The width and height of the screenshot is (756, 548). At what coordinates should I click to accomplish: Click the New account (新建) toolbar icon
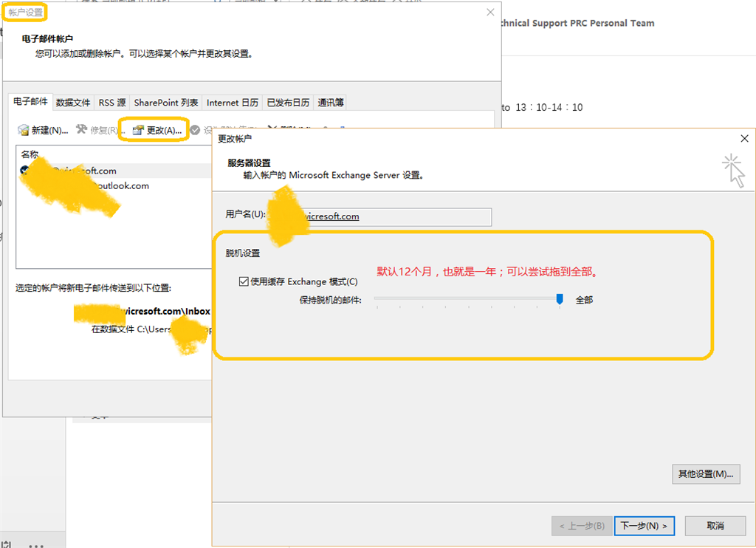(x=23, y=130)
